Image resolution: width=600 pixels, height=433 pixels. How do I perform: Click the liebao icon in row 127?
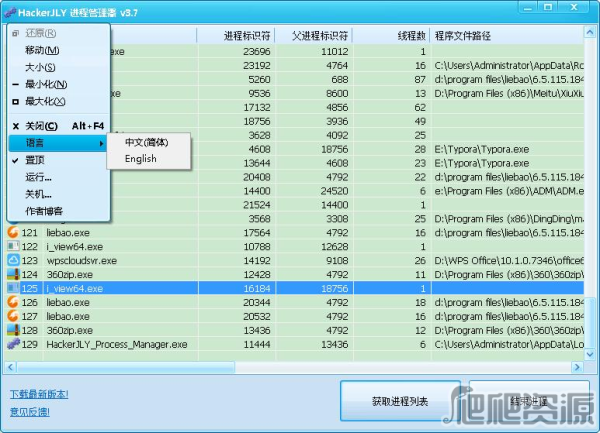click(x=13, y=316)
